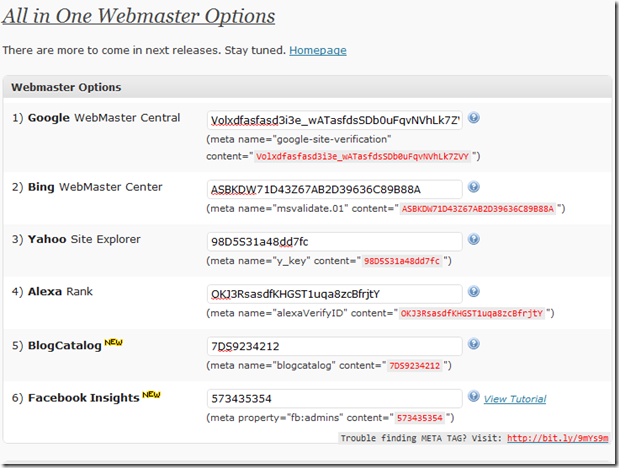Screen dimensions: 619x468
Task: Focus the Google WebMaster Central input
Action: (x=334, y=120)
